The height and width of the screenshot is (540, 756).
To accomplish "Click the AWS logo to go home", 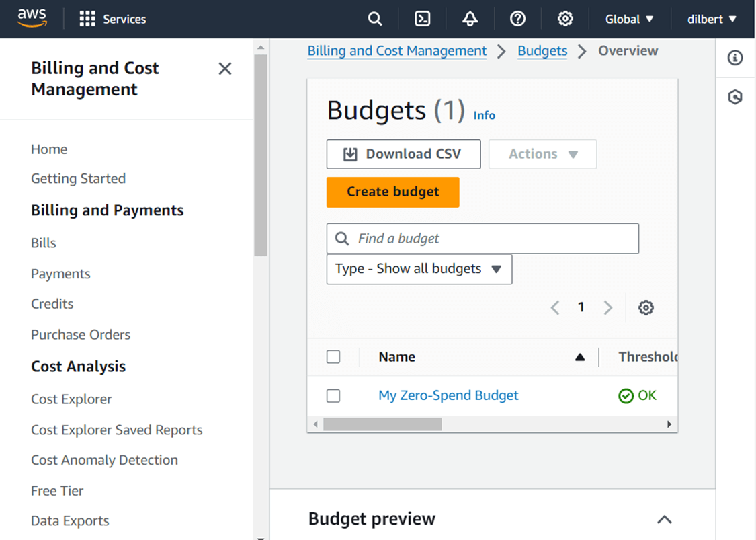I will click(x=32, y=18).
